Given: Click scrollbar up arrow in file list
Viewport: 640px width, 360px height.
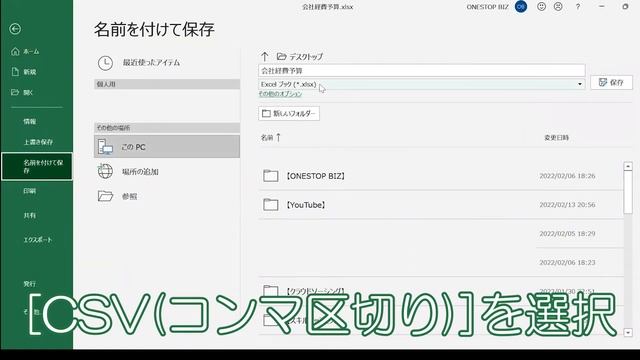Looking at the screenshot, I should pyautogui.click(x=628, y=166).
